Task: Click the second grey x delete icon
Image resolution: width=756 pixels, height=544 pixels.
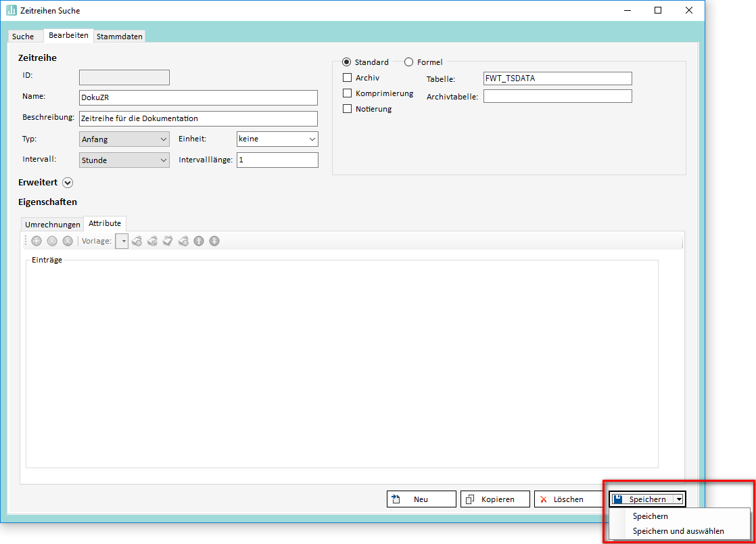Action: pos(68,241)
